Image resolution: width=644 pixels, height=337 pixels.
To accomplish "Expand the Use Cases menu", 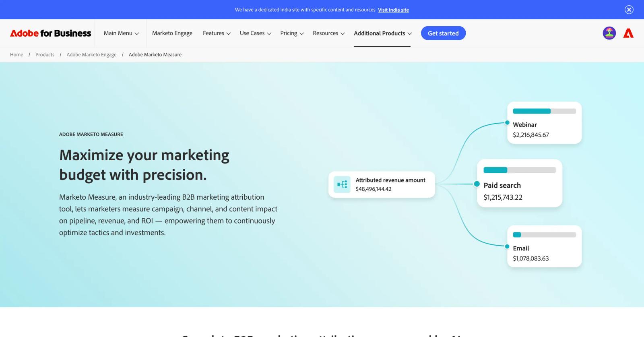I will click(256, 33).
